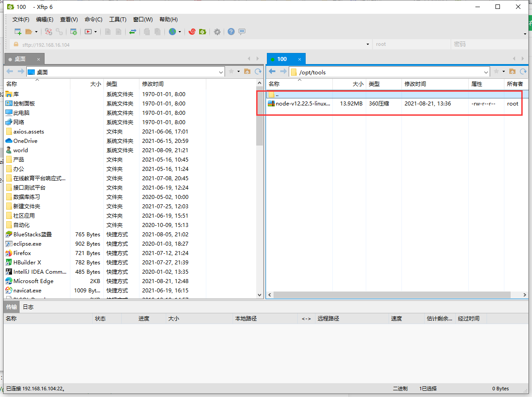
Task: Open the 工具(T) menu
Action: 118,20
